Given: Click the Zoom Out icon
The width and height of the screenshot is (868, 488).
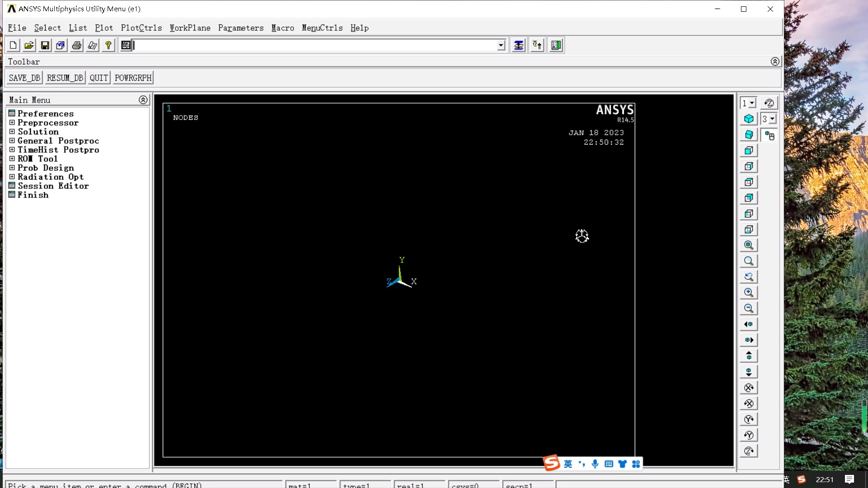Looking at the screenshot, I should [x=749, y=309].
